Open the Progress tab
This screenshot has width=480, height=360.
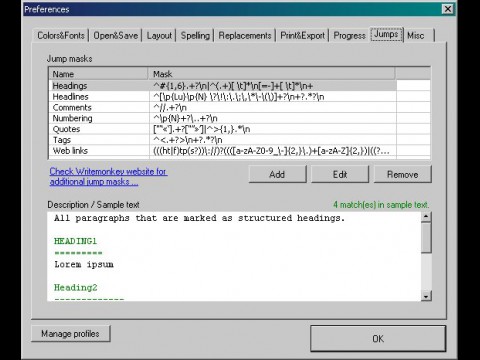(350, 35)
